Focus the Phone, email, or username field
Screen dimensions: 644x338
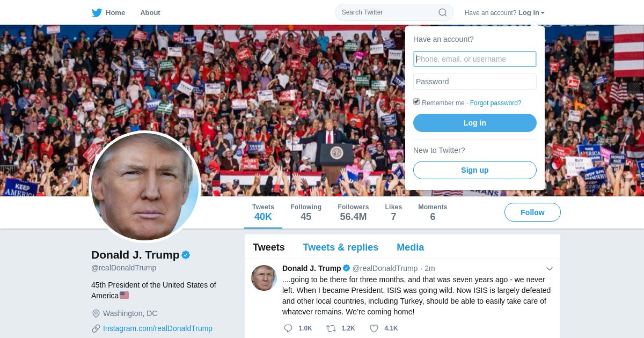point(475,59)
